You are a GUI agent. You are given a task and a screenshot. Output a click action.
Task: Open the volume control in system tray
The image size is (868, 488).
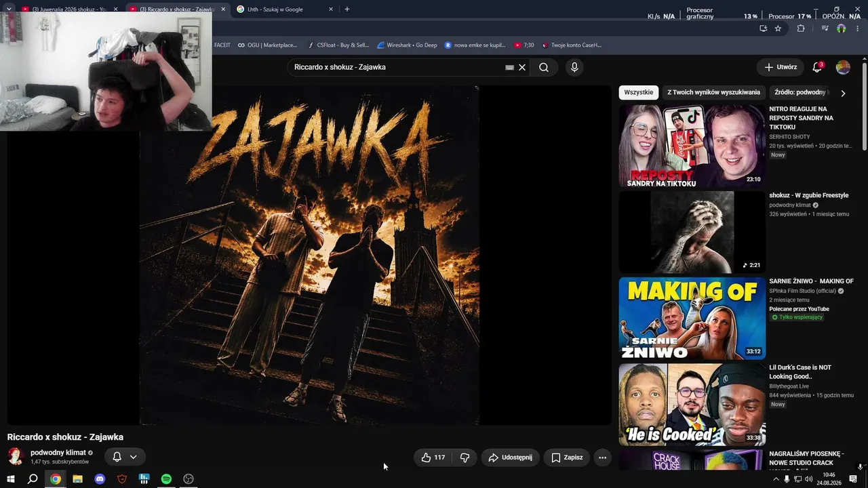tap(808, 479)
